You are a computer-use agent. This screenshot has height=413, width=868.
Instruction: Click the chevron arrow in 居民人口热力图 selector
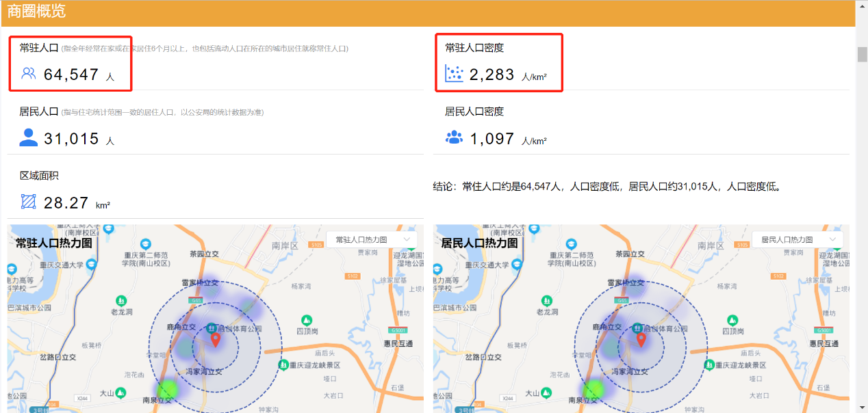(x=832, y=239)
